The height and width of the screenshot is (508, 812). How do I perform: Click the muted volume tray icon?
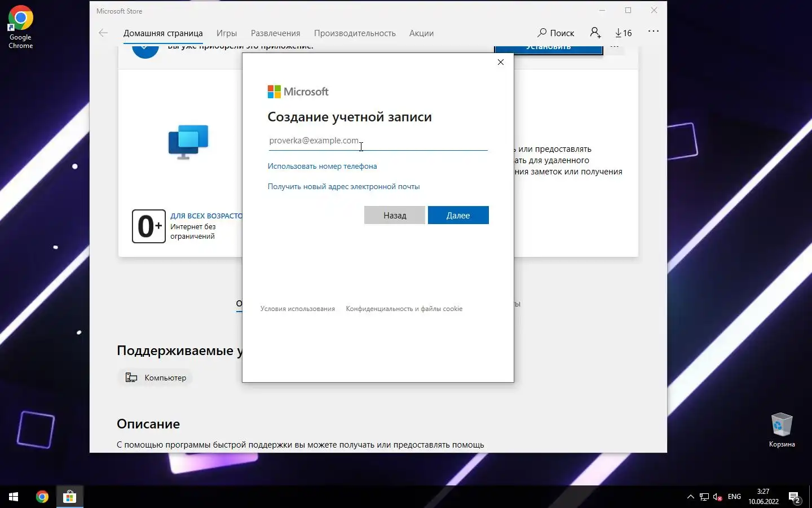tap(718, 497)
